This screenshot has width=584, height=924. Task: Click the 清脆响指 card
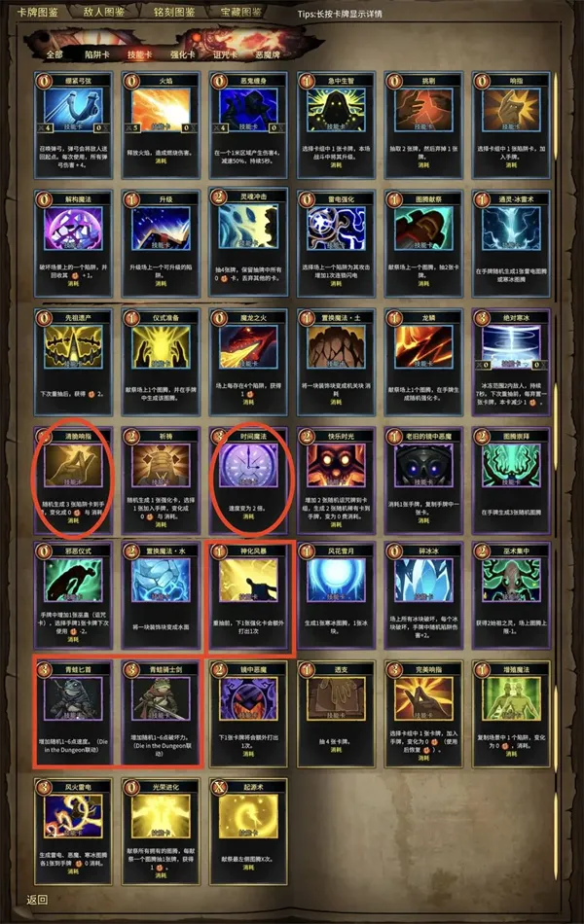coord(73,480)
